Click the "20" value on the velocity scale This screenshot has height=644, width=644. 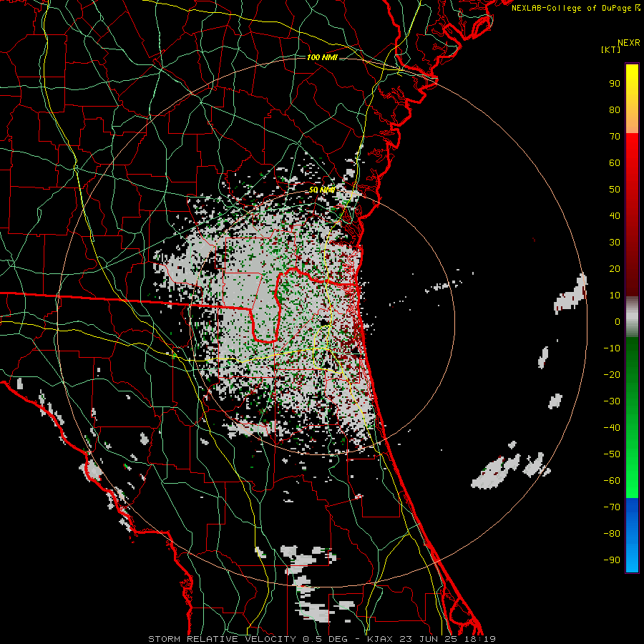615,269
